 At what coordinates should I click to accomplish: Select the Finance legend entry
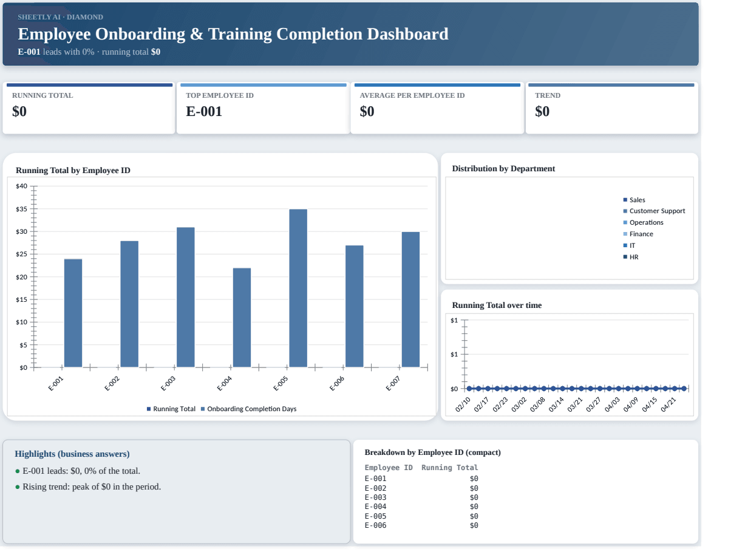(638, 234)
